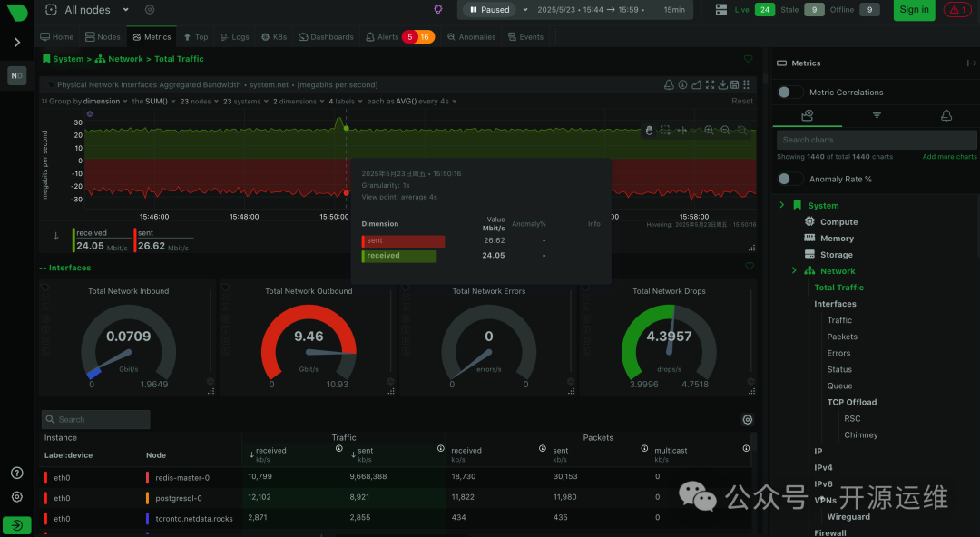Open the Anomalies tab
The height and width of the screenshot is (537, 980).
click(471, 37)
